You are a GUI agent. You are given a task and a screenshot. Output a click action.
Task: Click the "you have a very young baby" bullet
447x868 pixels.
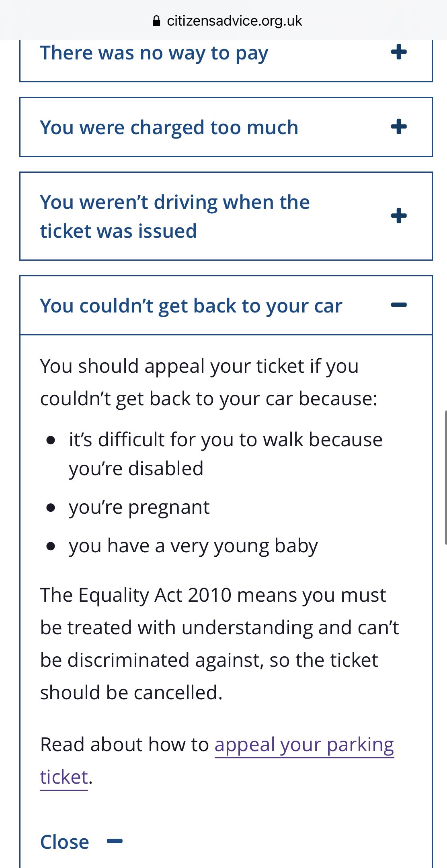click(193, 546)
